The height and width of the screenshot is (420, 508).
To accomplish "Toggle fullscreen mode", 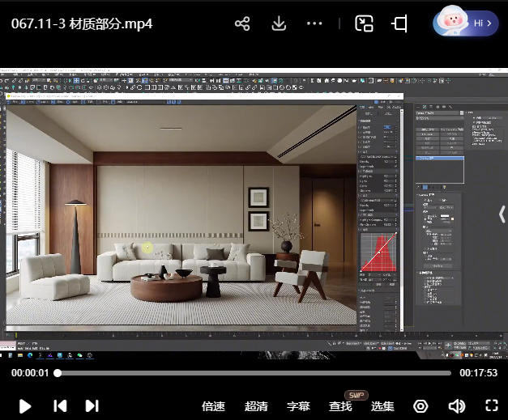I will pyautogui.click(x=491, y=406).
